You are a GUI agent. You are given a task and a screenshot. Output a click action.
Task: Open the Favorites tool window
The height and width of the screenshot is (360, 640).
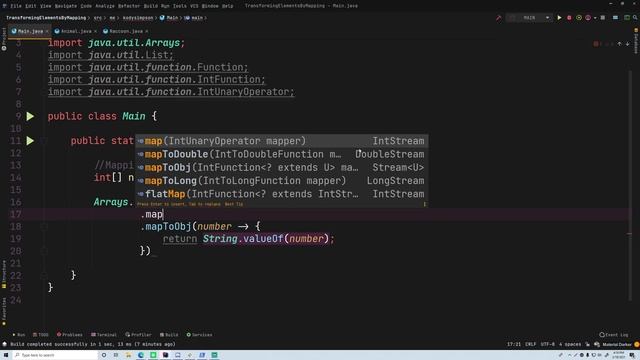4,311
